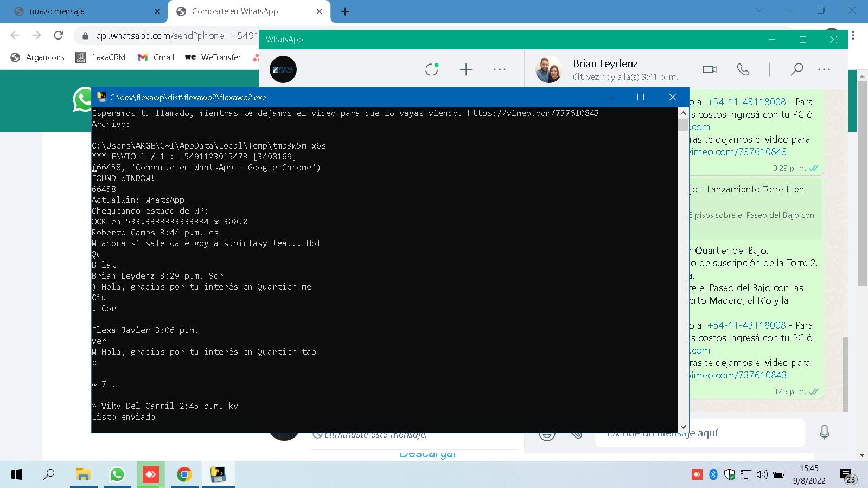Select the Python console taskbar icon
This screenshot has width=868, height=488.
(x=218, y=475)
